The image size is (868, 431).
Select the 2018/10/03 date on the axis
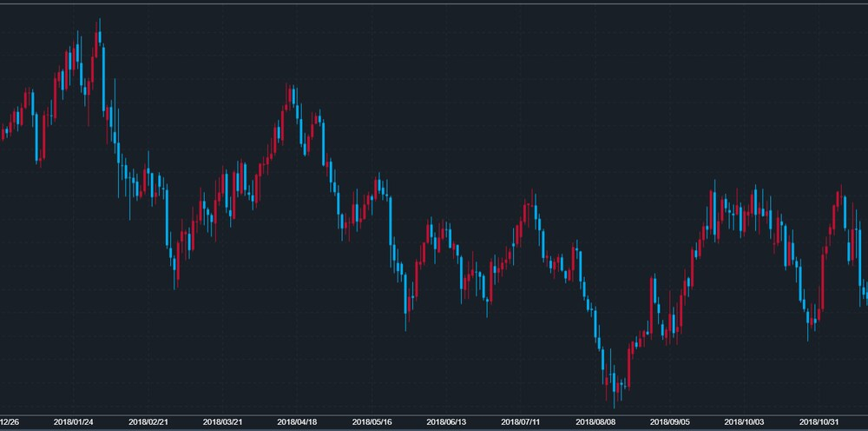[x=745, y=421]
